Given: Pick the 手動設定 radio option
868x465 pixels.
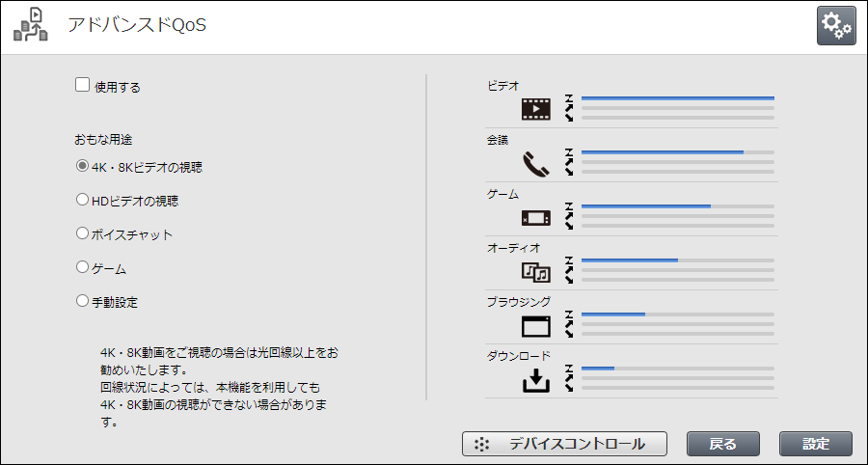Looking at the screenshot, I should [x=82, y=301].
